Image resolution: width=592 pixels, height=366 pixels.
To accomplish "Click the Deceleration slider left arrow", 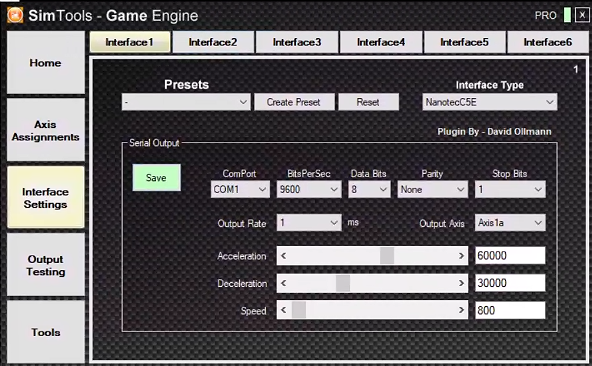I will click(x=284, y=283).
